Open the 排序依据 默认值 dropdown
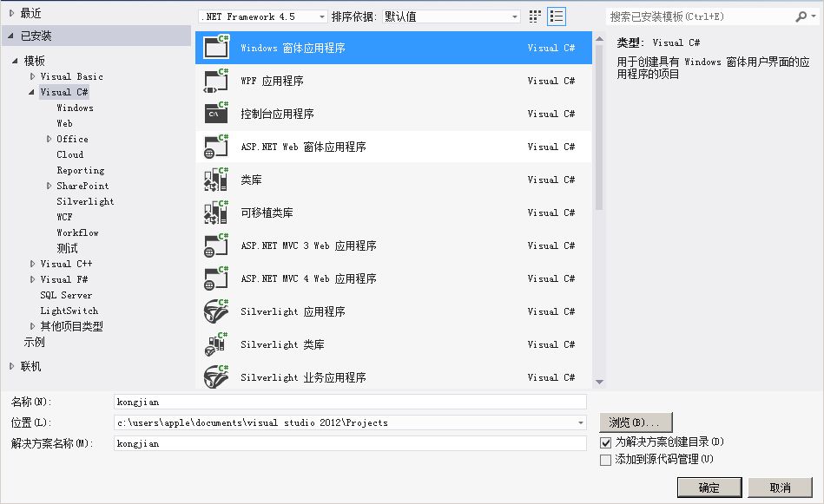824x504 pixels. click(452, 16)
